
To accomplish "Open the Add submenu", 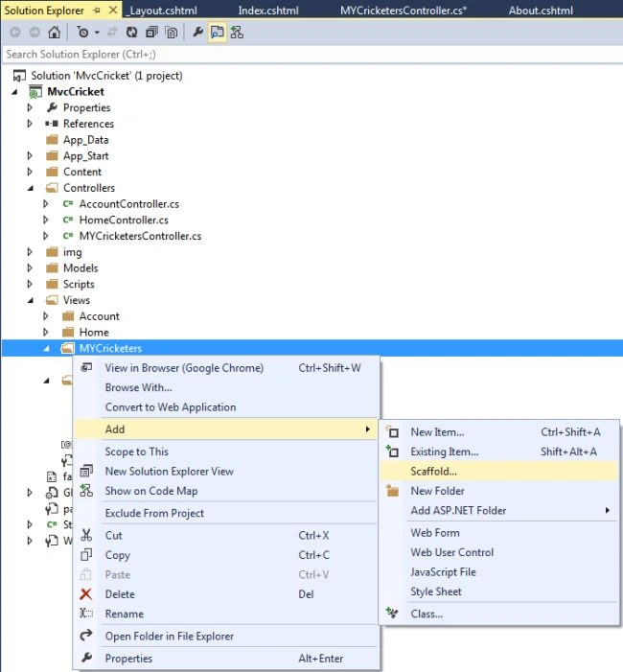I will point(225,429).
